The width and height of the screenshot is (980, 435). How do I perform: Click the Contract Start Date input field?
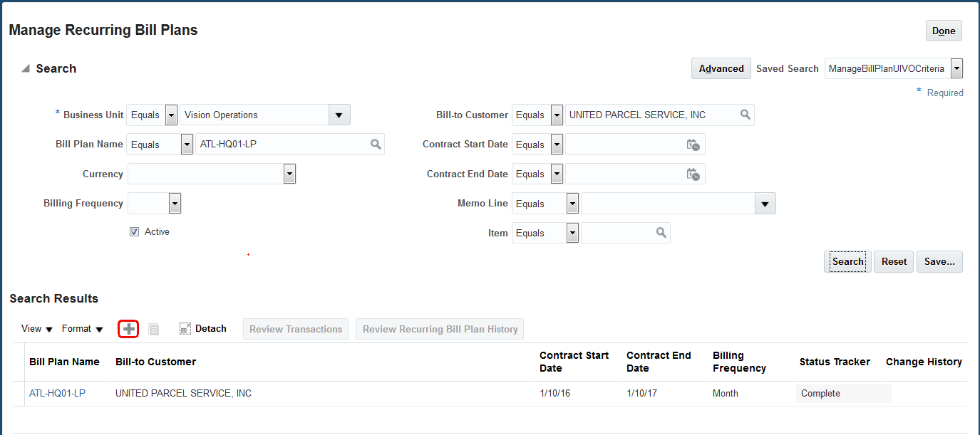click(624, 145)
